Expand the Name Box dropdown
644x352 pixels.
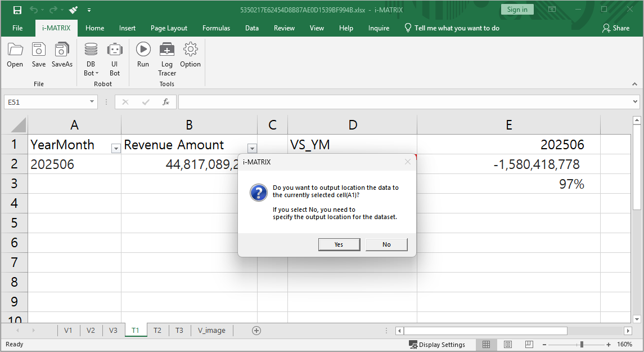[92, 102]
